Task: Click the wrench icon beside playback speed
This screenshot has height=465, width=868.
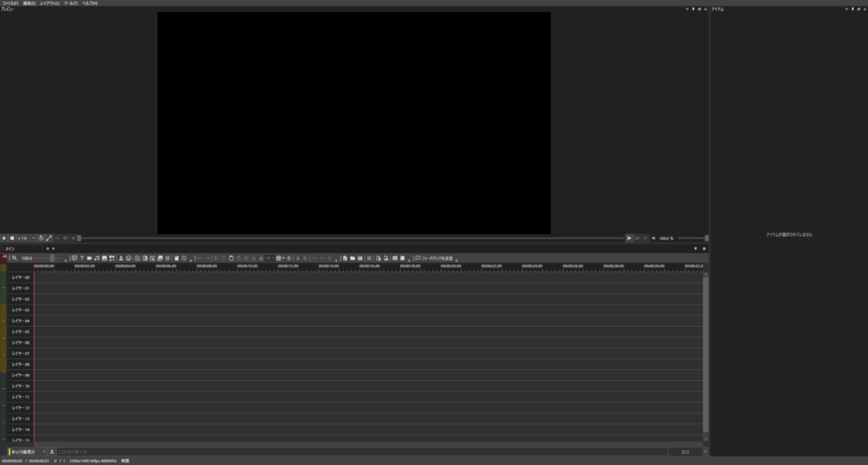Action: pos(48,238)
